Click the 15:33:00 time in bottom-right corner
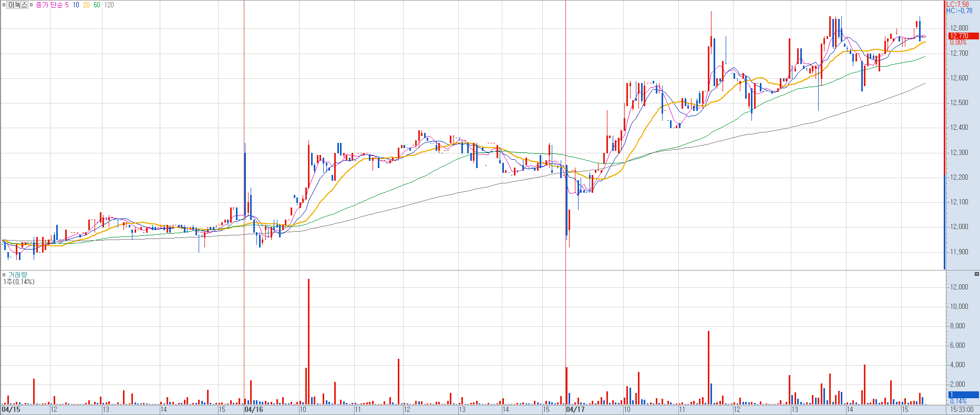 pyautogui.click(x=963, y=409)
